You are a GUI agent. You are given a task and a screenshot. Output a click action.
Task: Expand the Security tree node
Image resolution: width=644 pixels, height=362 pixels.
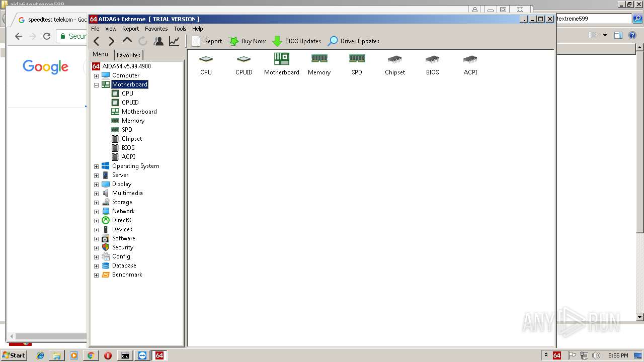coord(96,247)
